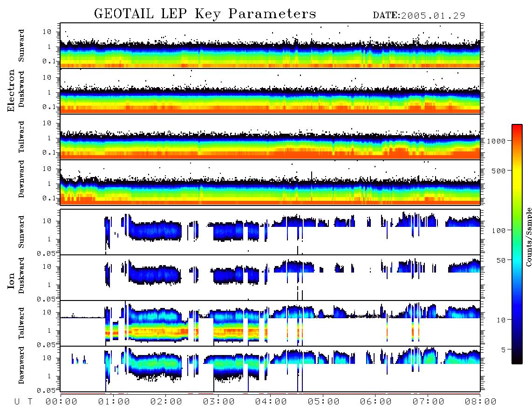Click the 'Ion' group axis label
The image size is (532, 410).
[11, 280]
